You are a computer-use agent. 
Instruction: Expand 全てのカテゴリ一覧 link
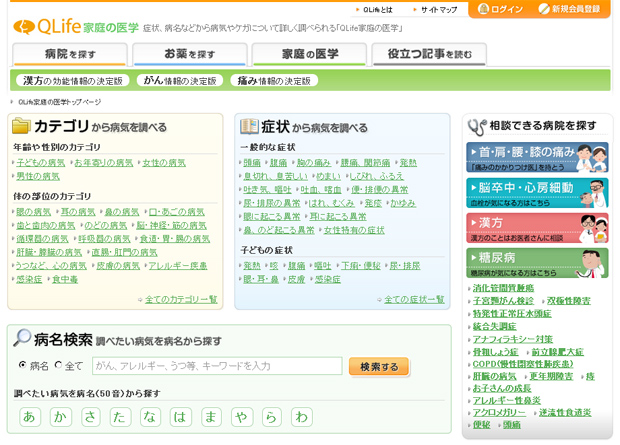pyautogui.click(x=180, y=299)
